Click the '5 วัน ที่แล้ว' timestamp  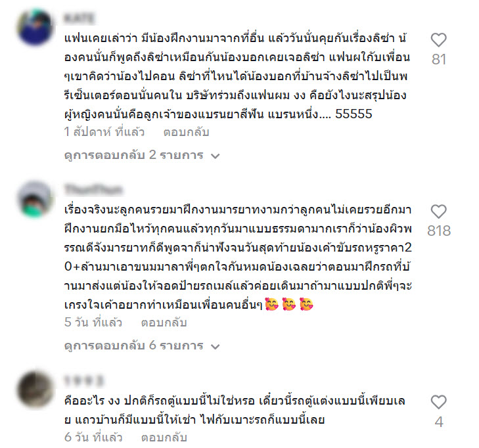[x=93, y=323]
